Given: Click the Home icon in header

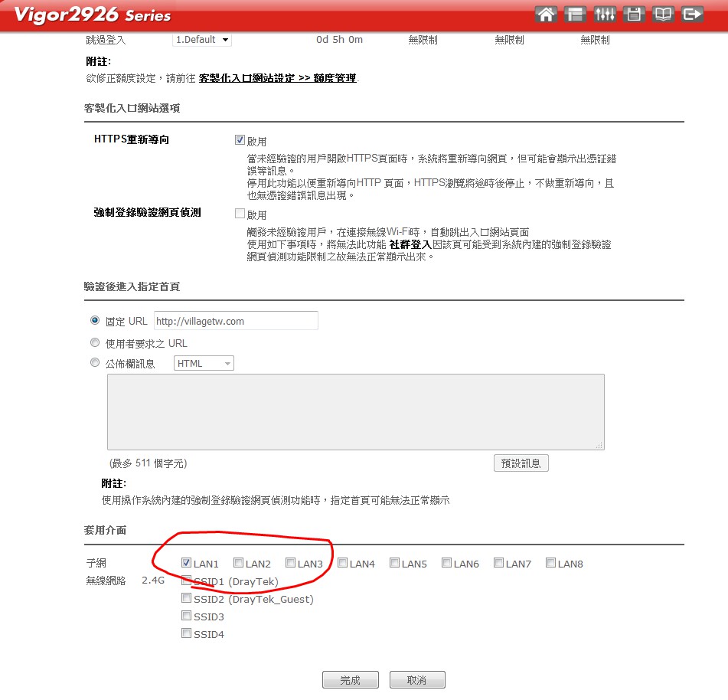Looking at the screenshot, I should pyautogui.click(x=545, y=15).
